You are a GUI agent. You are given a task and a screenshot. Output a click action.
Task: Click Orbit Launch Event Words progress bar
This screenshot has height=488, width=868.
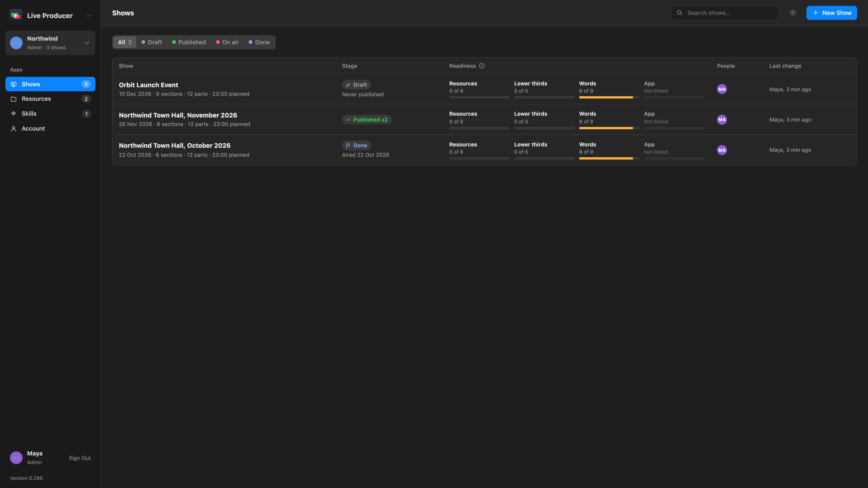click(609, 97)
